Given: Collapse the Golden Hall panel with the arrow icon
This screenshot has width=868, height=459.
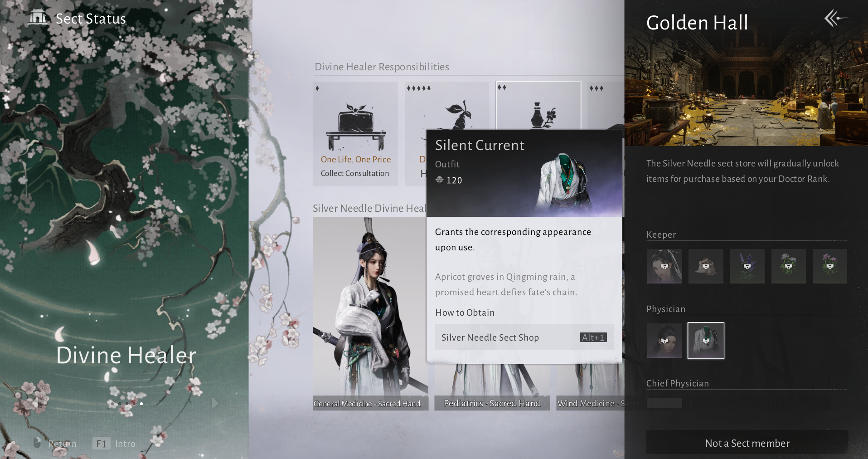Looking at the screenshot, I should click(x=835, y=19).
